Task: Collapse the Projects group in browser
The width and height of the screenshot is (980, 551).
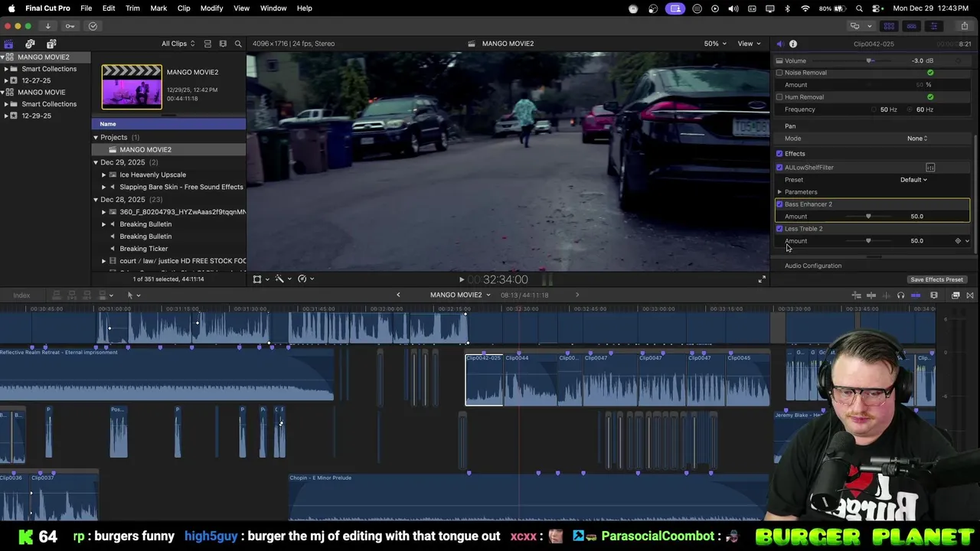Action: [96, 138]
